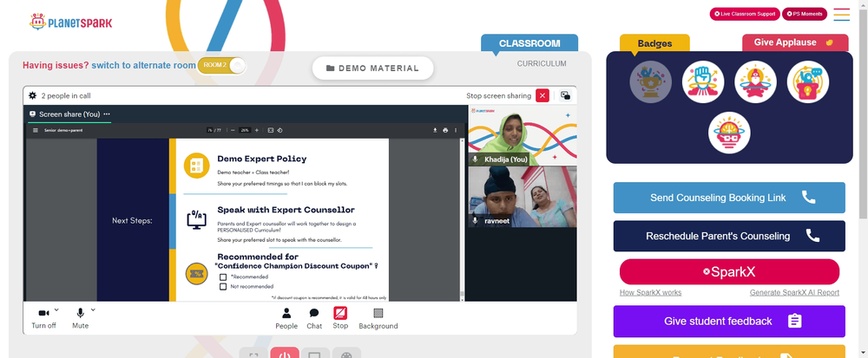Open PDF viewer sidebar hamburger menu

[x=36, y=130]
